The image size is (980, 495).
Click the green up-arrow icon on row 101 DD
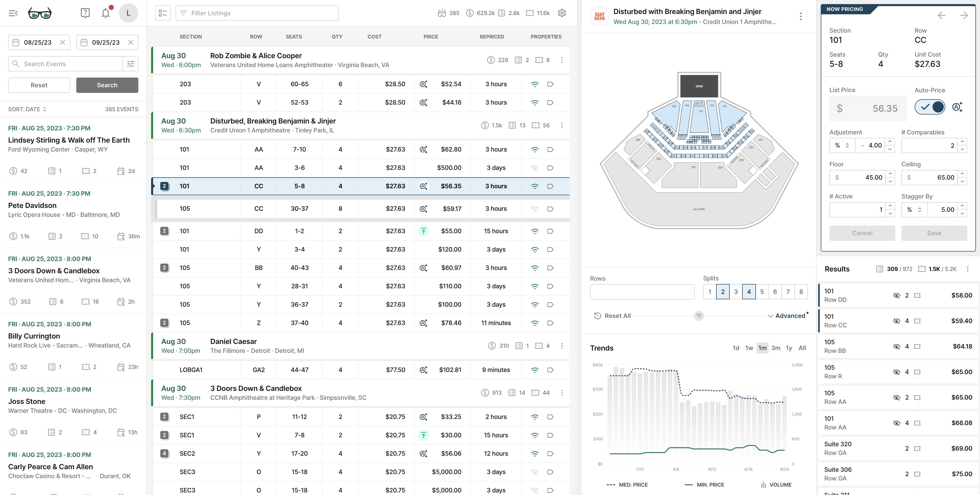(423, 231)
